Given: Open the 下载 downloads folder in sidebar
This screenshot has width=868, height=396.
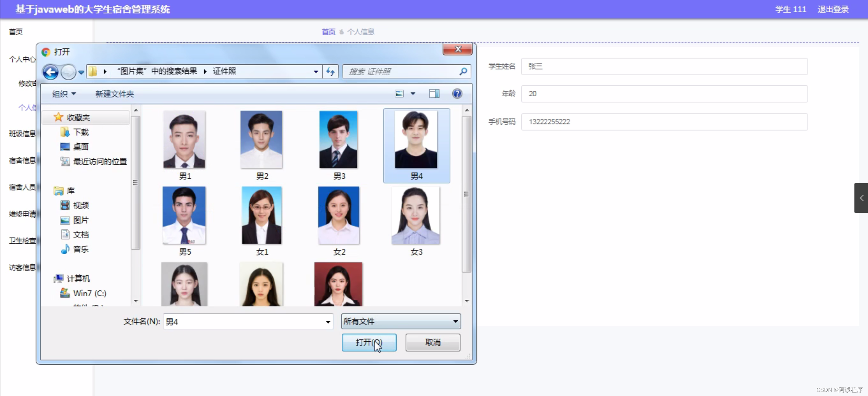Looking at the screenshot, I should pyautogui.click(x=81, y=132).
